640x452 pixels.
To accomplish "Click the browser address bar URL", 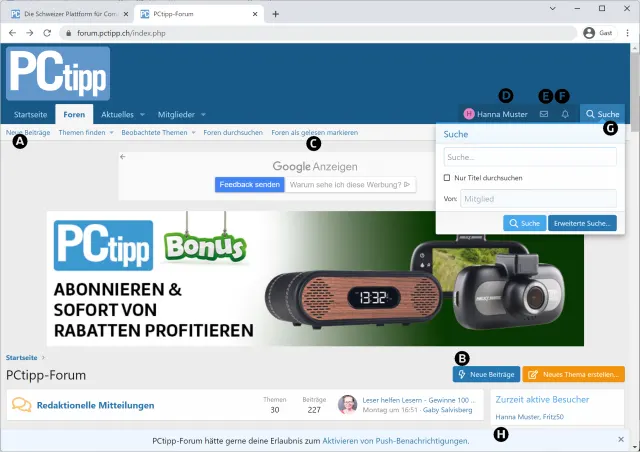I will [121, 33].
